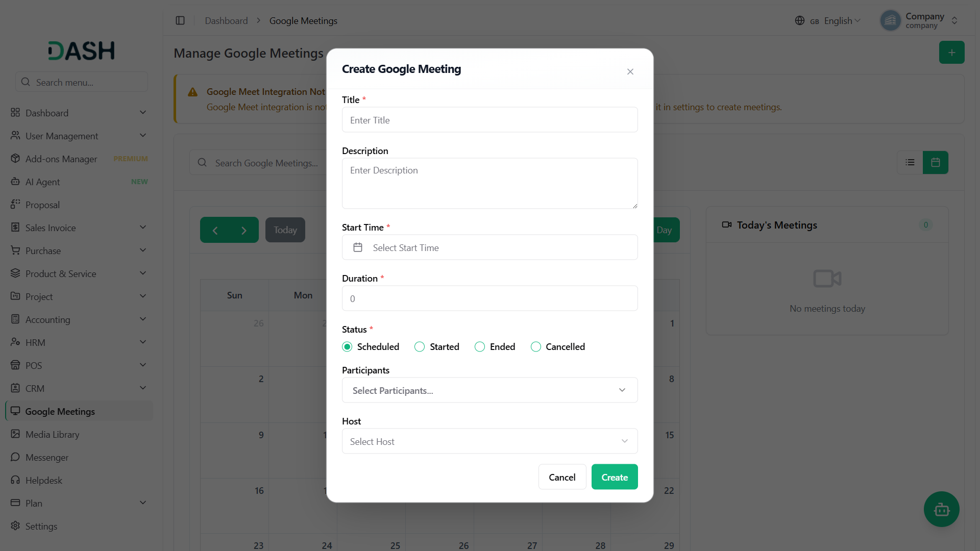
Task: Open the AI chatbot floating button
Action: pos(941,509)
